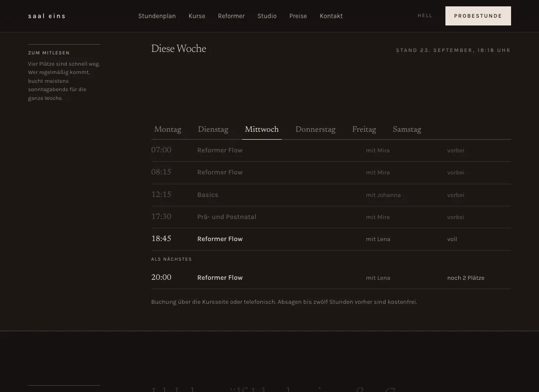This screenshot has height=392, width=539.
Task: Click the 'ZUM MITLESEN' sidebar label
Action: point(49,52)
